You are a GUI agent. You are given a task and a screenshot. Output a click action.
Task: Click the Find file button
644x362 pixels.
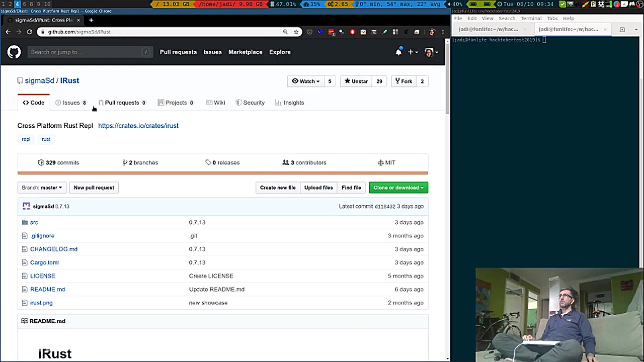coord(351,188)
